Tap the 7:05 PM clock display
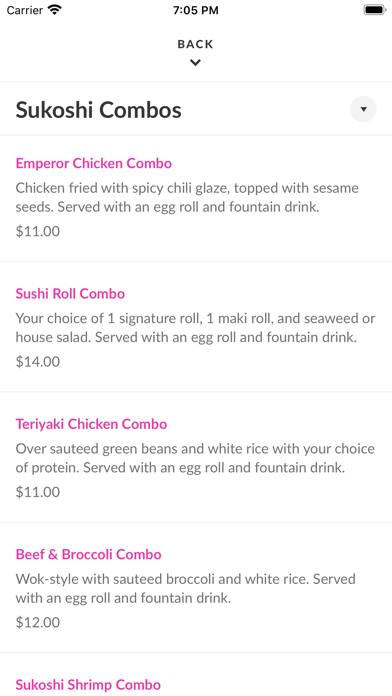Viewport: 392px width, 696px height. click(x=196, y=10)
